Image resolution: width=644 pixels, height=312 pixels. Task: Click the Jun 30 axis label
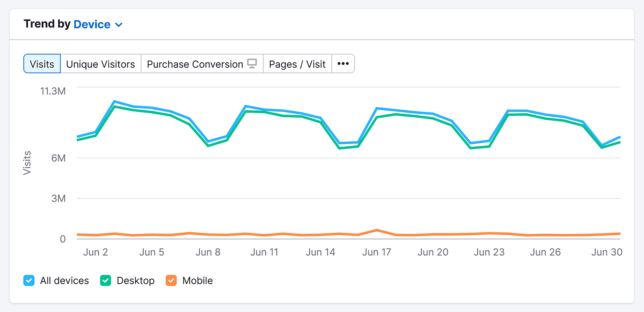607,252
